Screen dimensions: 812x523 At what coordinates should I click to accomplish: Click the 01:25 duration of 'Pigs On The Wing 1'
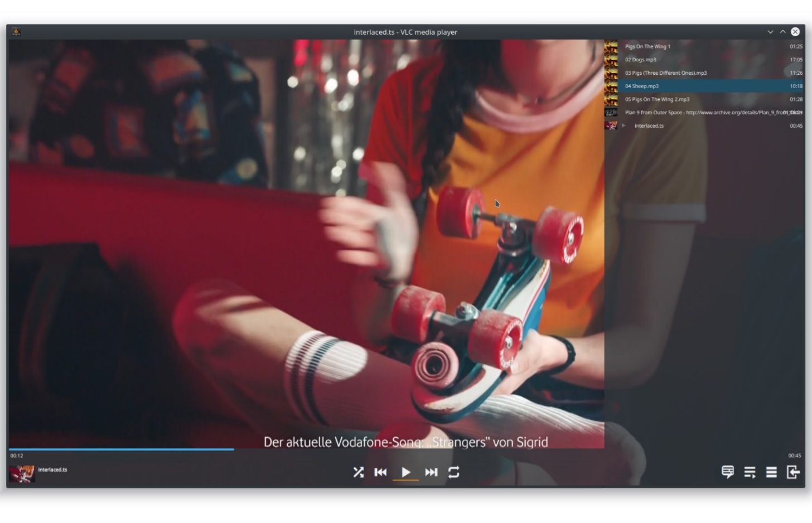(796, 46)
